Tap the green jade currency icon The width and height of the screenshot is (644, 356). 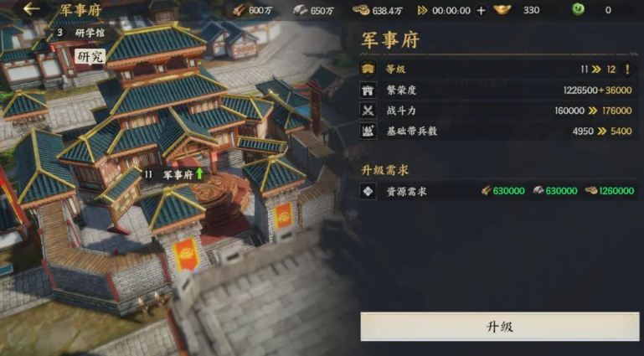pyautogui.click(x=579, y=9)
